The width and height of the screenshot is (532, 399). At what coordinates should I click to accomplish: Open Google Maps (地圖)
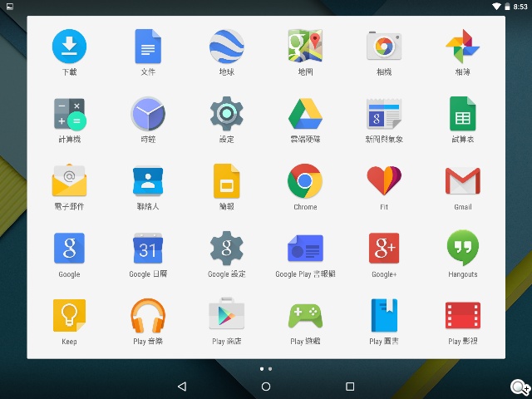tap(305, 46)
